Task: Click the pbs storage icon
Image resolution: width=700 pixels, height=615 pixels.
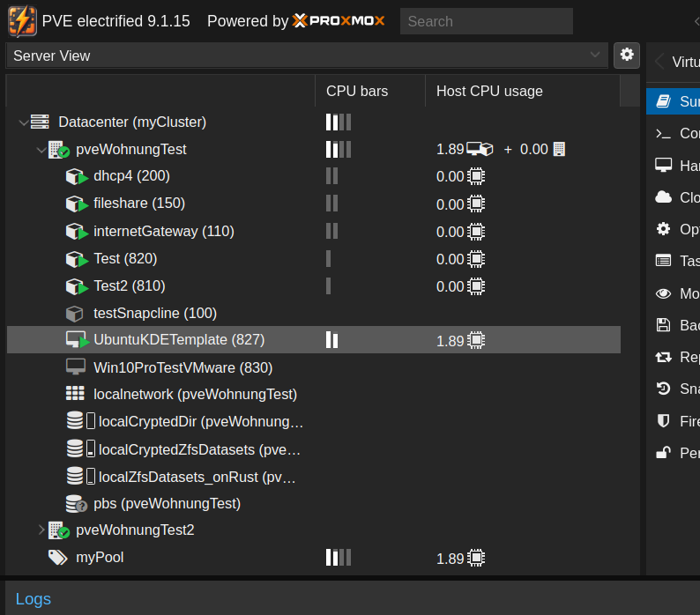Action: (x=76, y=503)
